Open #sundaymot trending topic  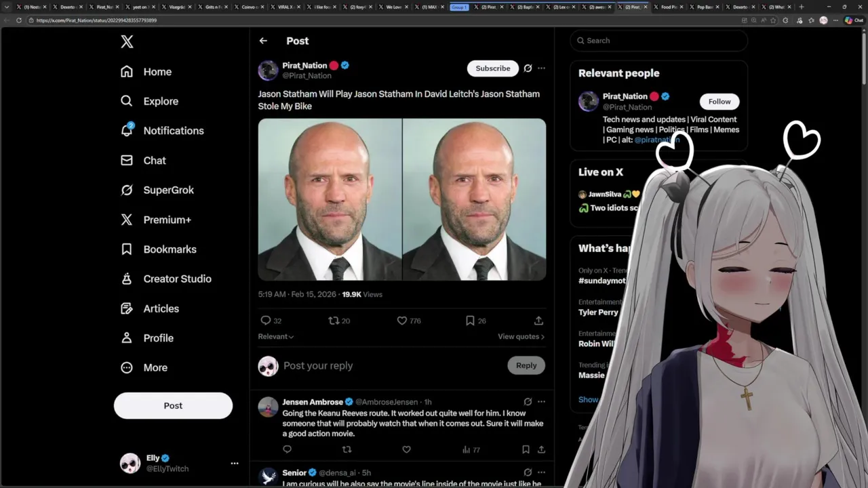pos(602,281)
